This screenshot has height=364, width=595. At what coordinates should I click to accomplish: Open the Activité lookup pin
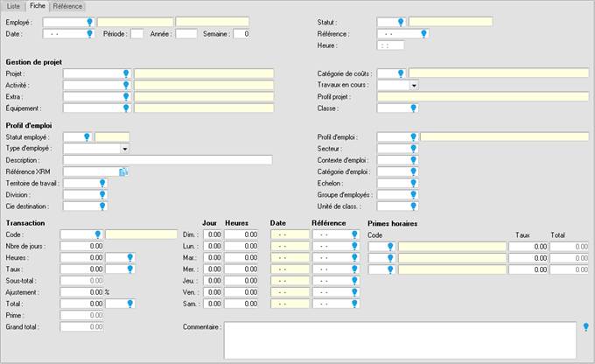pos(126,85)
